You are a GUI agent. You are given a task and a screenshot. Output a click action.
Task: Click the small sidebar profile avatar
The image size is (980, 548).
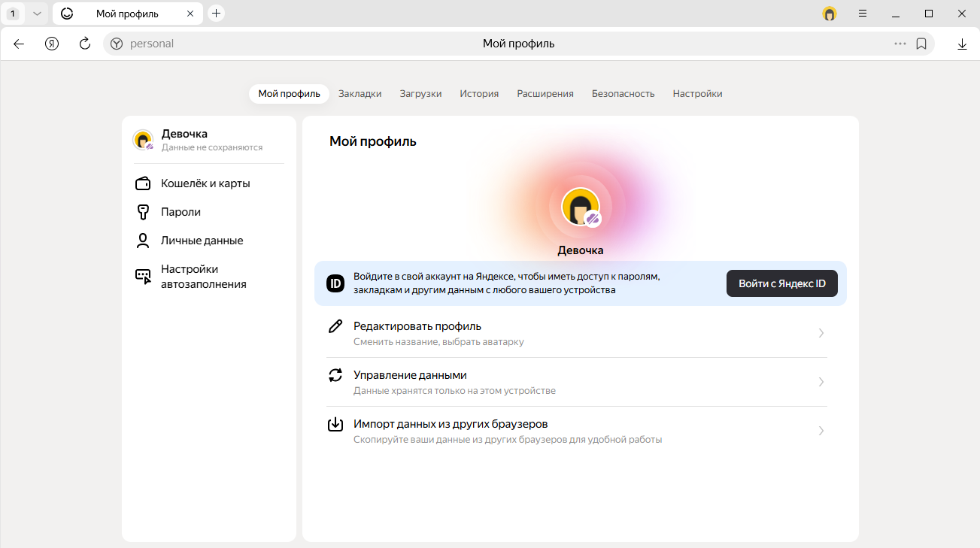pos(143,140)
